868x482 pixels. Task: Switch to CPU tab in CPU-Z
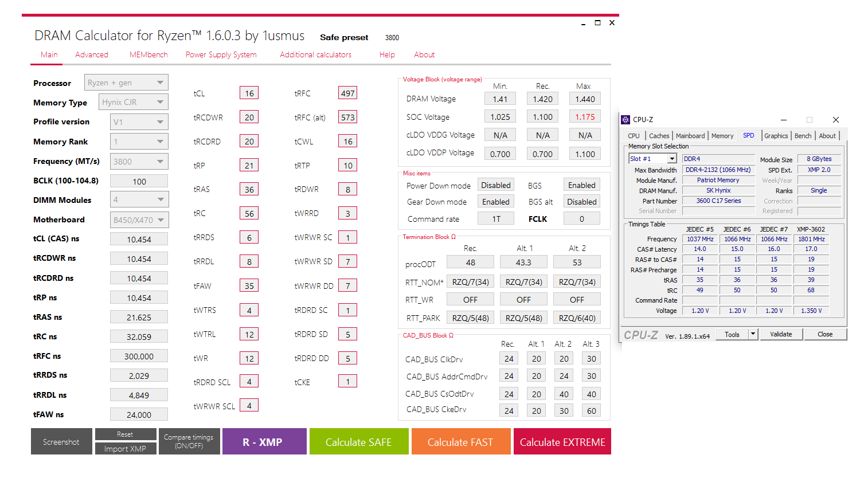tap(634, 136)
